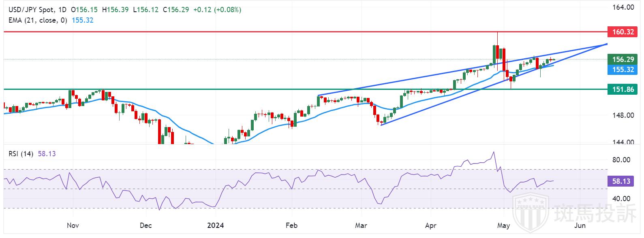Click the +0.12 (+0.08%) change value
This screenshot has height=238, width=644.
[217, 10]
